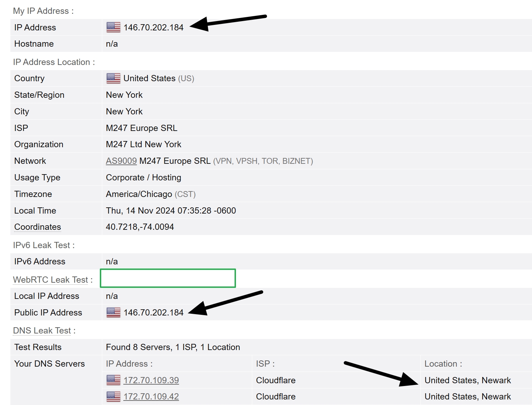Select the Timezone value America/Chicago
The width and height of the screenshot is (532, 405).
pyautogui.click(x=139, y=194)
